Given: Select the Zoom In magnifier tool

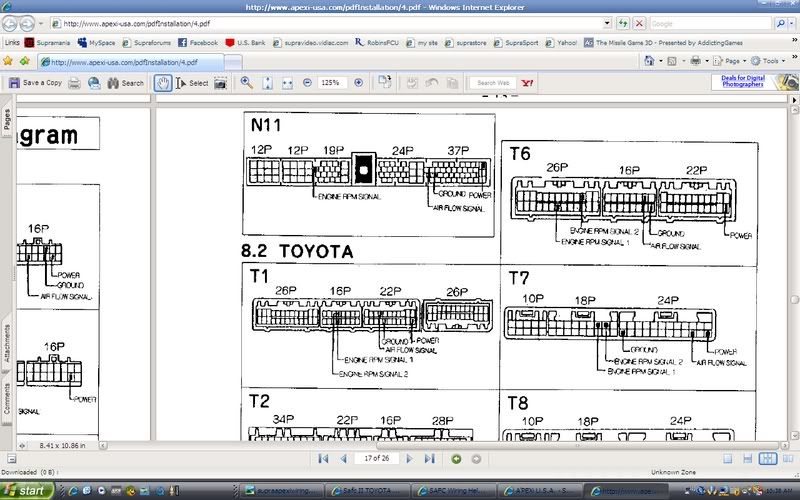Looking at the screenshot, I should coord(247,83).
